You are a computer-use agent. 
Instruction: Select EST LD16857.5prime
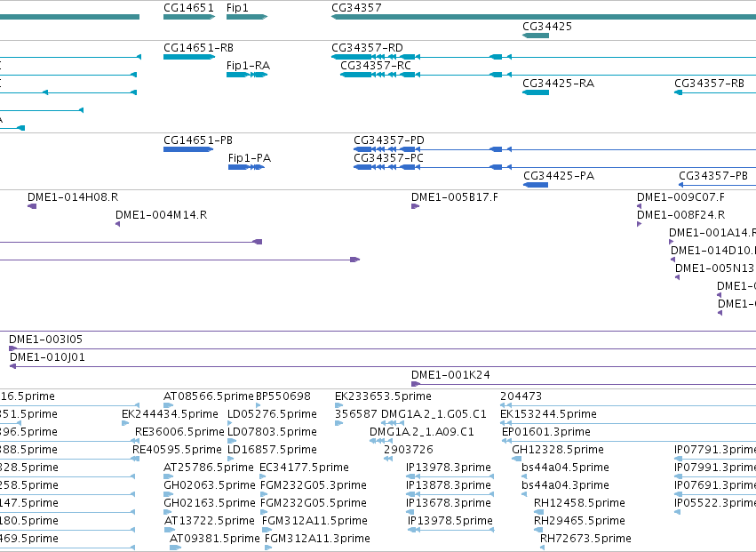[272, 450]
